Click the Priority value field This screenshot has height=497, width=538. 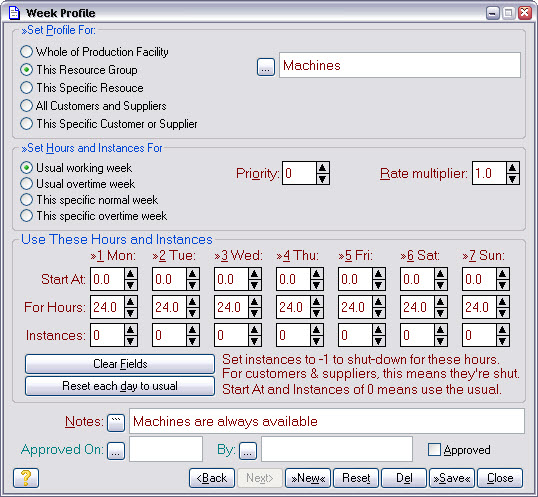[299, 173]
